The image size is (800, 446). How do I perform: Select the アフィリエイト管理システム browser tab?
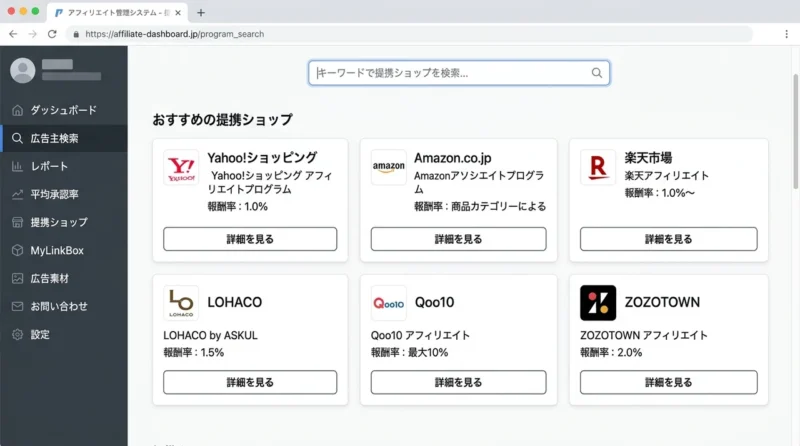[117, 13]
